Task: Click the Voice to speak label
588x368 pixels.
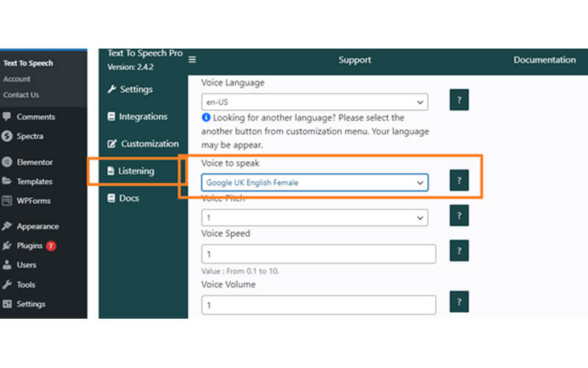Action: pyautogui.click(x=230, y=163)
